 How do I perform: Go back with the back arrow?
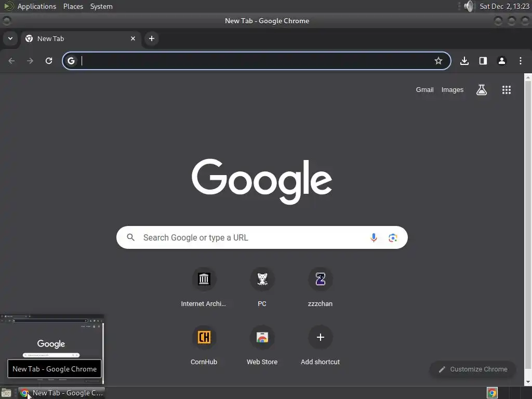point(11,61)
